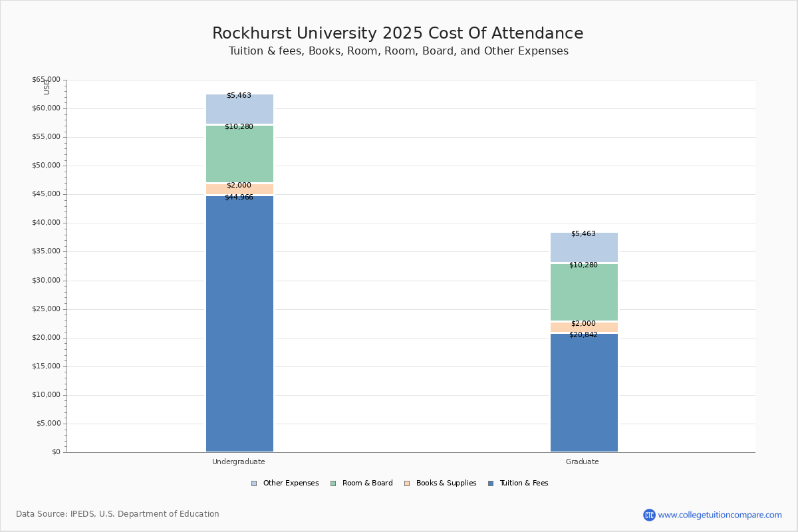Select the Graduate $20,842 tuition bar segment
The height and width of the screenshot is (532, 798).
pos(584,392)
